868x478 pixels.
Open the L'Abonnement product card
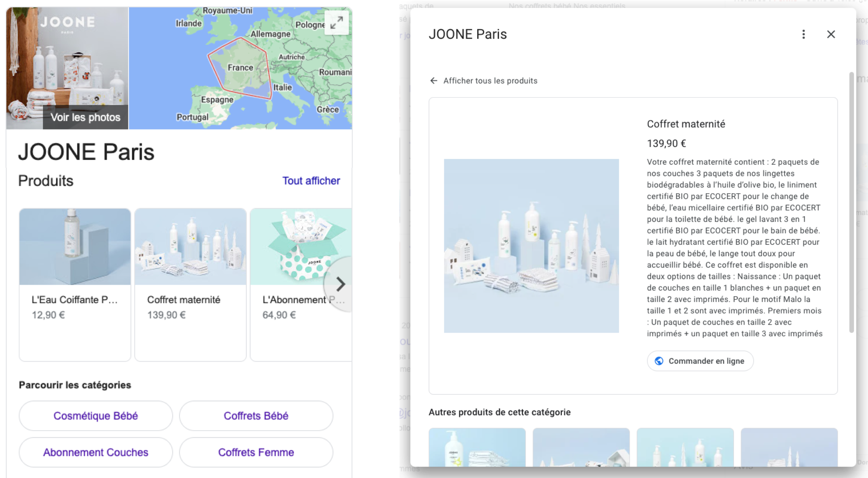301,285
